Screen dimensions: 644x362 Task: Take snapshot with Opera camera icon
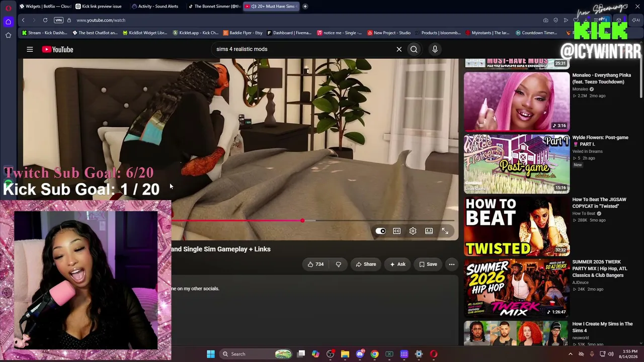(545, 20)
